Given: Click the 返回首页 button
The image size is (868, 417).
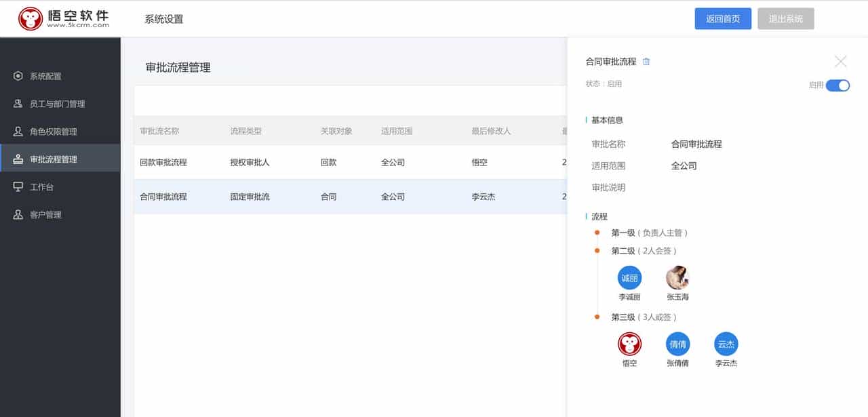Looking at the screenshot, I should tap(723, 18).
